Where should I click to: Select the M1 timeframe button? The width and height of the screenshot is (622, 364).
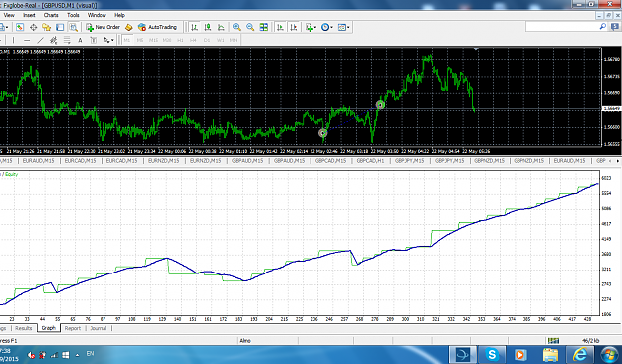point(127,40)
